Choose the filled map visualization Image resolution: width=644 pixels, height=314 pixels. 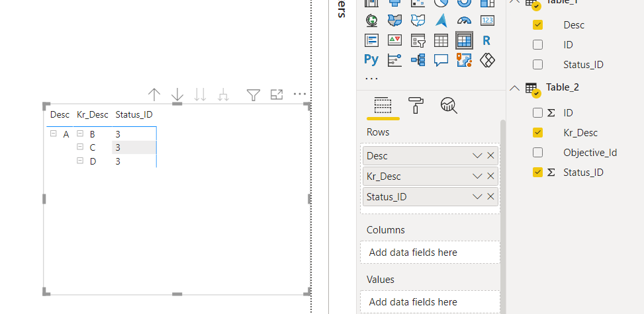tap(394, 20)
